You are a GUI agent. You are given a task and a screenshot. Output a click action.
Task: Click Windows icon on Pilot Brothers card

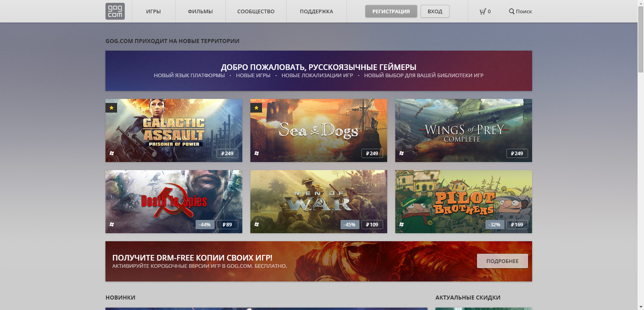tap(402, 224)
